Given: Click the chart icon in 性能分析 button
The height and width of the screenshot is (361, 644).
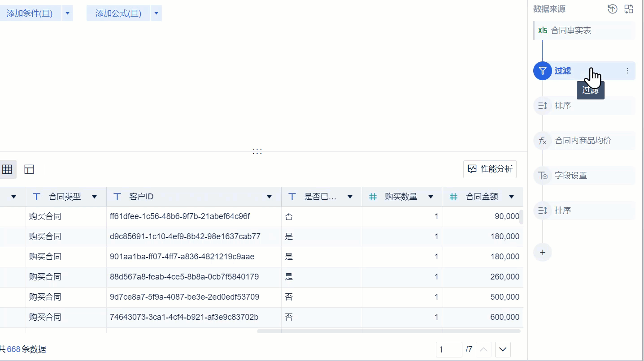Looking at the screenshot, I should click(x=472, y=169).
